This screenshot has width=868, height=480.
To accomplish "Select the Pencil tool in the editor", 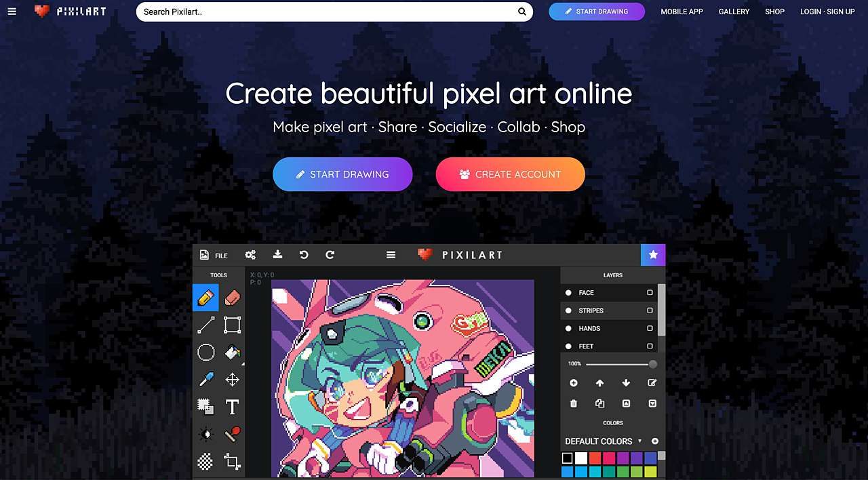I will 205,298.
